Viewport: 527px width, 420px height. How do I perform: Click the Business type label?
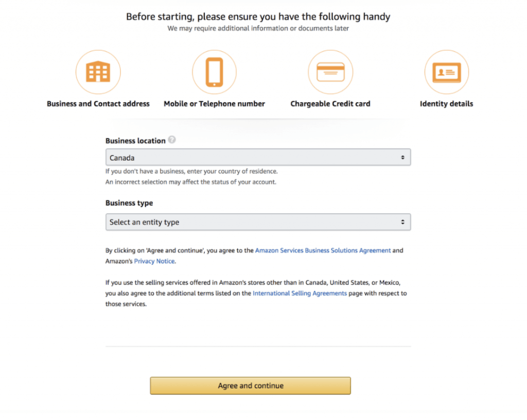tap(129, 203)
